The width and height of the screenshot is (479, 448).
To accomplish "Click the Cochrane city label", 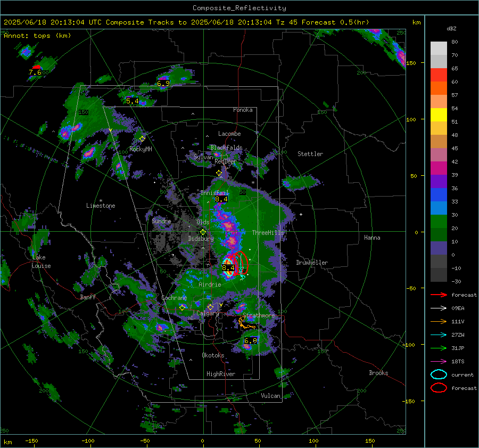I will pyautogui.click(x=174, y=298).
